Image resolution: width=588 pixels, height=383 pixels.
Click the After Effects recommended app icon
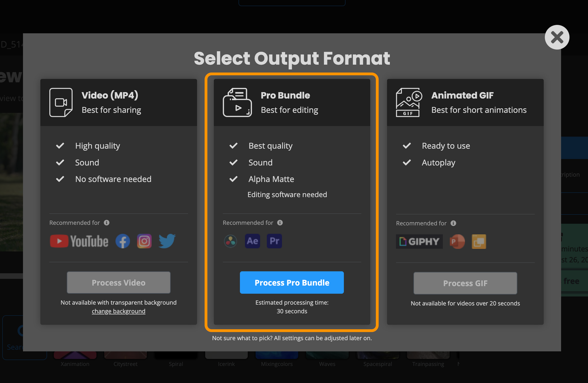tap(253, 241)
